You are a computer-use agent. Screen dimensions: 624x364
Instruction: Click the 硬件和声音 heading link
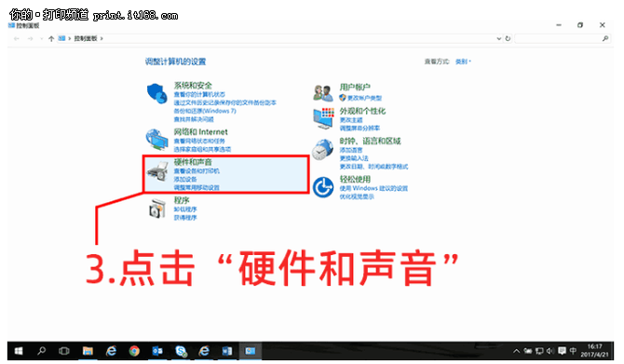click(193, 162)
